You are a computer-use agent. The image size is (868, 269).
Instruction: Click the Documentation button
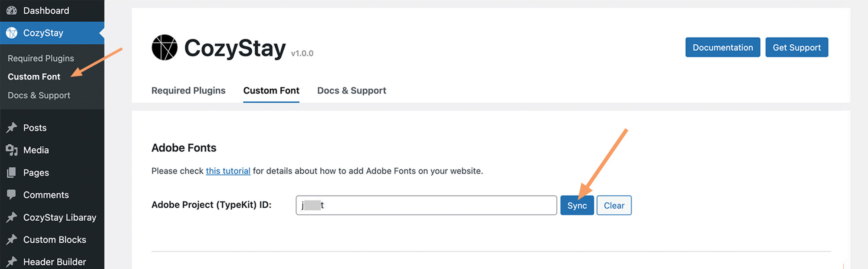[x=723, y=47]
